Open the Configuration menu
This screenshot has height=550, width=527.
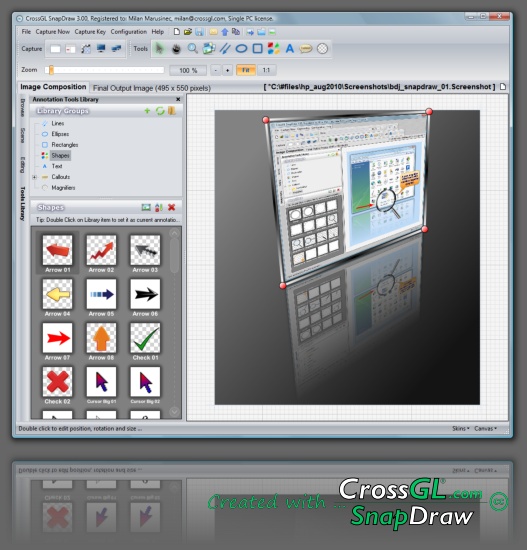click(129, 32)
